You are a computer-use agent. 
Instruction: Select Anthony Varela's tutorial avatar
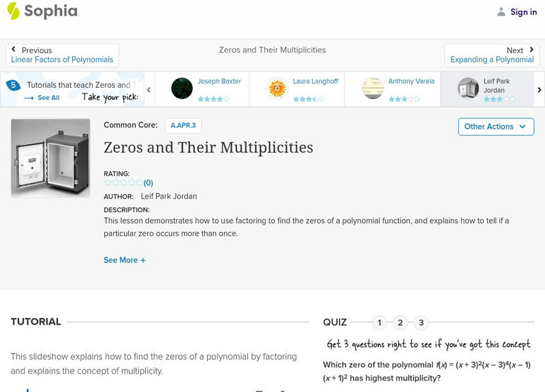pyautogui.click(x=373, y=88)
